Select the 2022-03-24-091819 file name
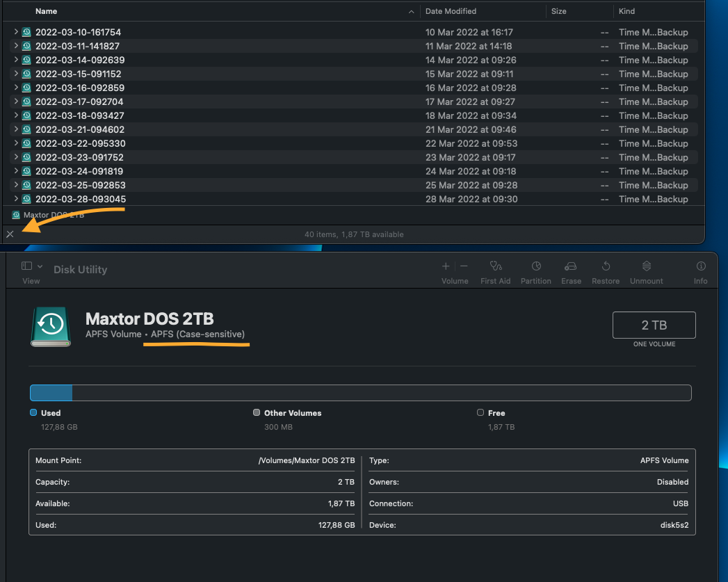 tap(79, 171)
